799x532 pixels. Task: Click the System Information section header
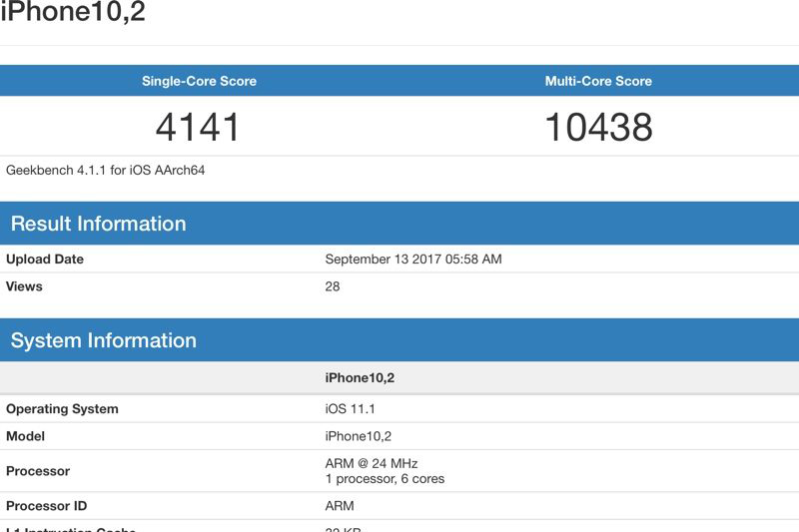tap(103, 340)
